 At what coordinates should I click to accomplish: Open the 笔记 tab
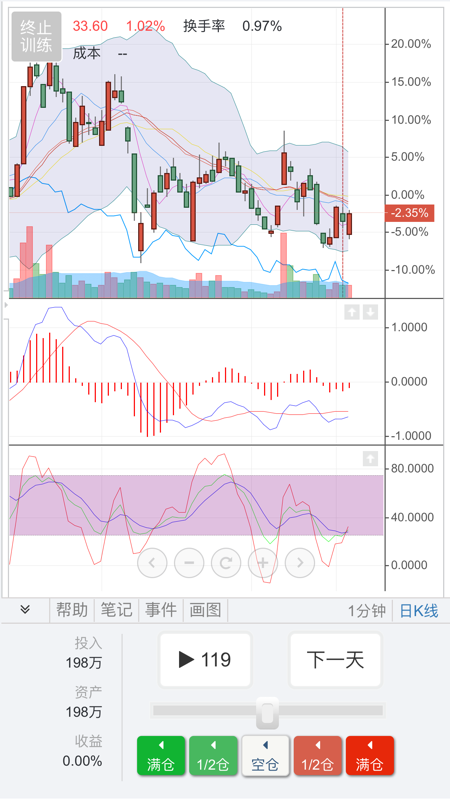click(116, 610)
